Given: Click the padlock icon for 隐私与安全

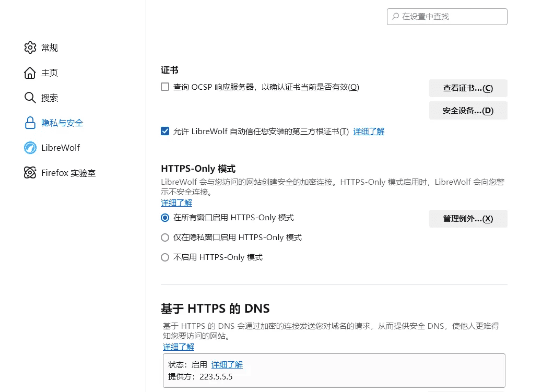Looking at the screenshot, I should (x=30, y=123).
